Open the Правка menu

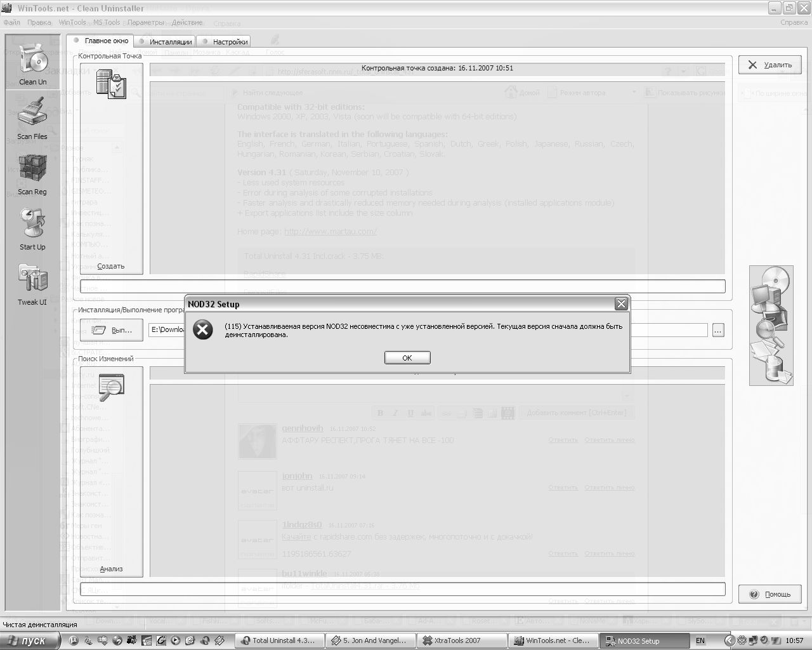pyautogui.click(x=39, y=22)
